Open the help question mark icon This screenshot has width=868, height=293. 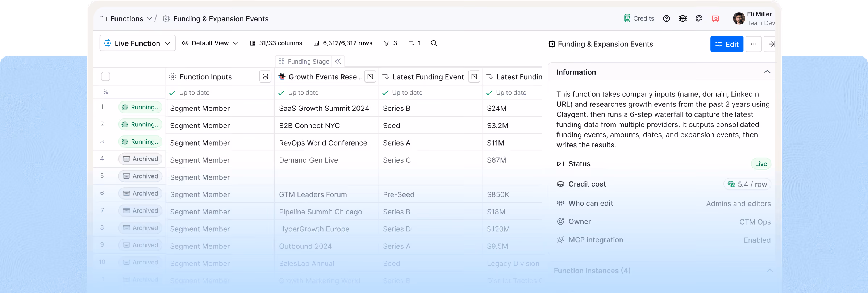(667, 18)
